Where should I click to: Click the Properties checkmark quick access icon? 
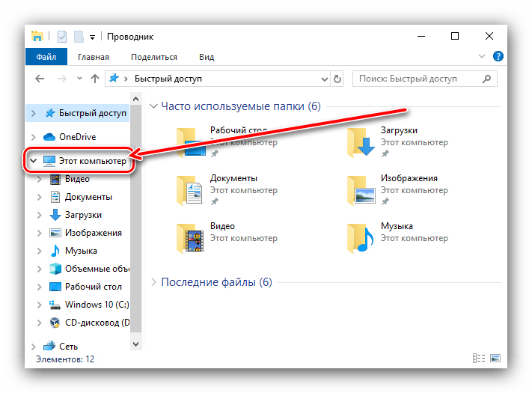click(62, 37)
